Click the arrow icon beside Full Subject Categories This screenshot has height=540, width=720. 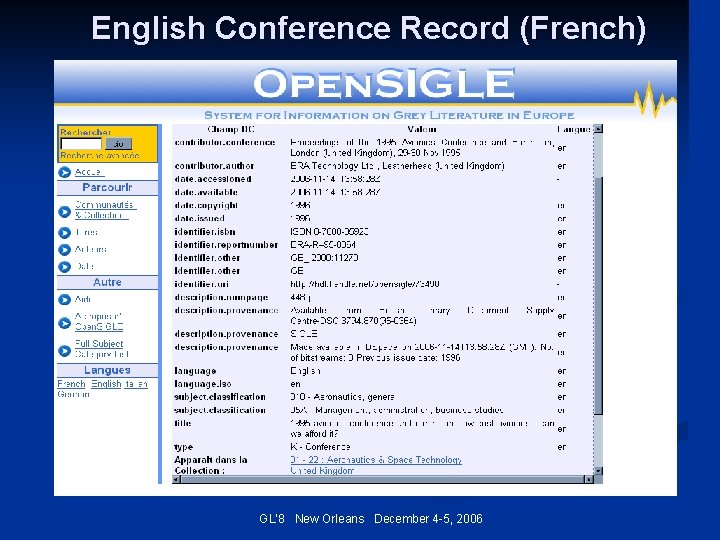65,351
